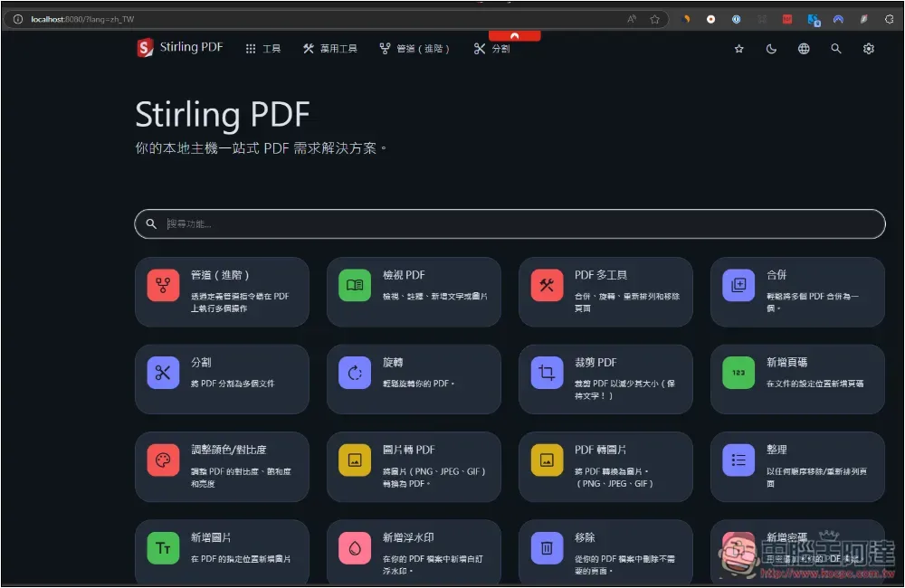Screen dimensions: 905x588
Task: Open the 調整顏色/對比度 palette icon
Action: [x=163, y=460]
